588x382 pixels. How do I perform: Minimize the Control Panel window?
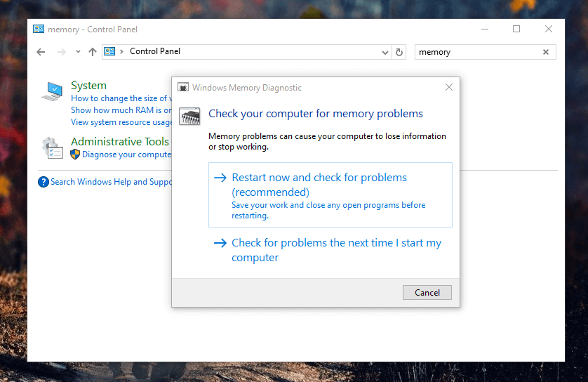(485, 29)
